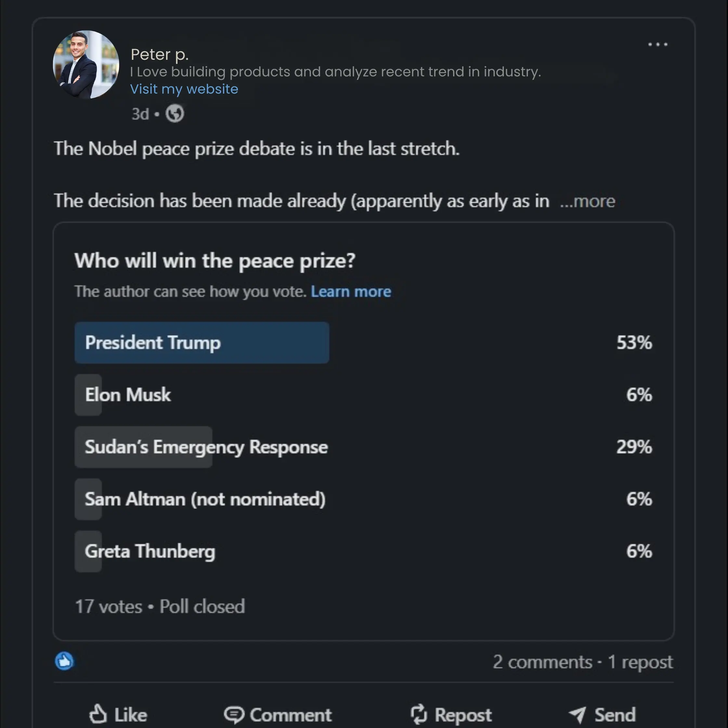
Task: Expand poll details via Sudan's Emergency Response option
Action: tap(202, 447)
